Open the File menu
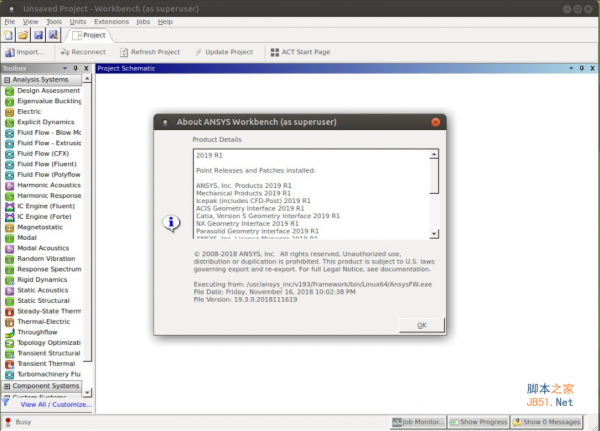Viewport: 600px width, 431px height. click(x=10, y=22)
